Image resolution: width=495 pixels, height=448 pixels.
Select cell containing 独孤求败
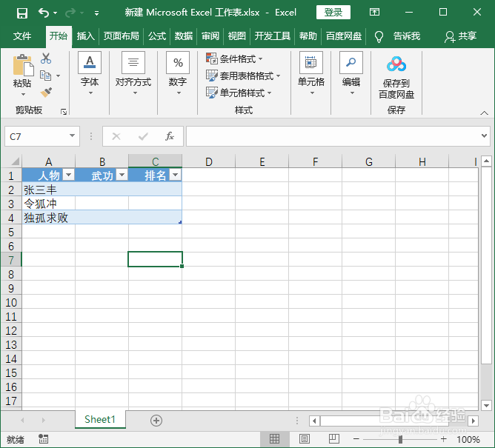49,218
